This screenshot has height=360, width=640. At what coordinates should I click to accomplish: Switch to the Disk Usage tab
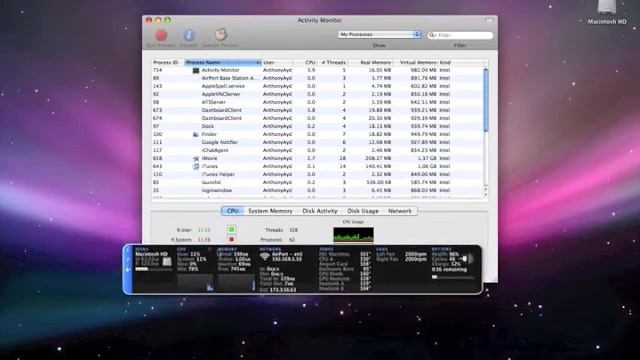pos(363,211)
